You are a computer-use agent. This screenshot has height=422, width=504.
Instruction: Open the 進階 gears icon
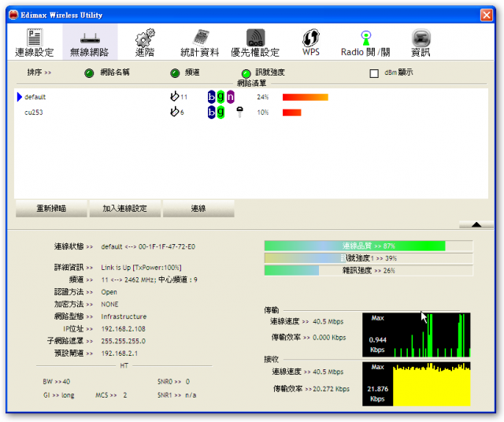pos(145,38)
